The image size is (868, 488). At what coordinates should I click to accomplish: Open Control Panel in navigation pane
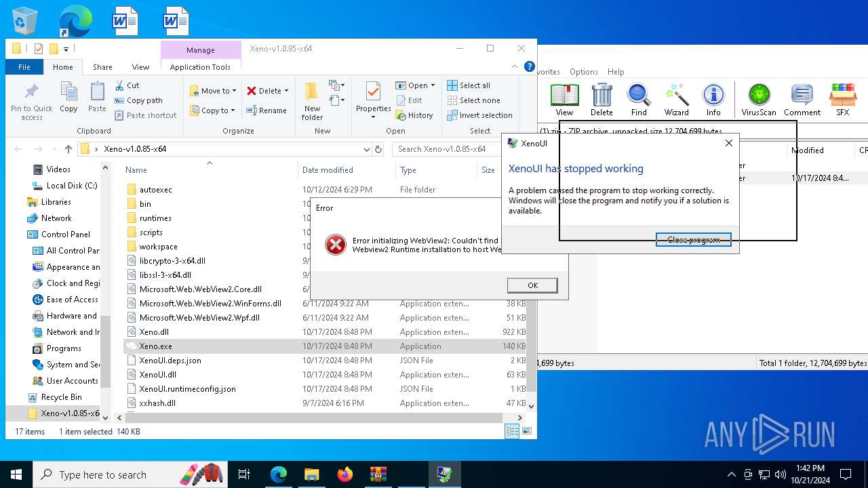(x=65, y=235)
